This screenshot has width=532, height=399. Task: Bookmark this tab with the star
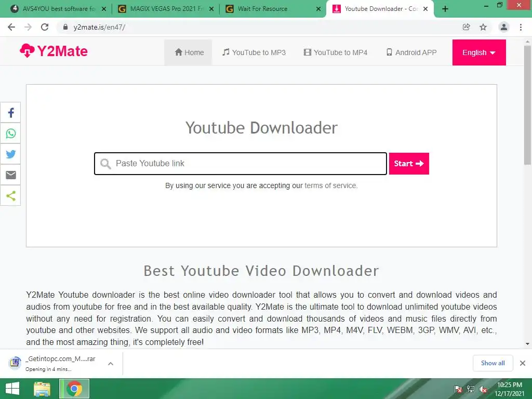[483, 27]
